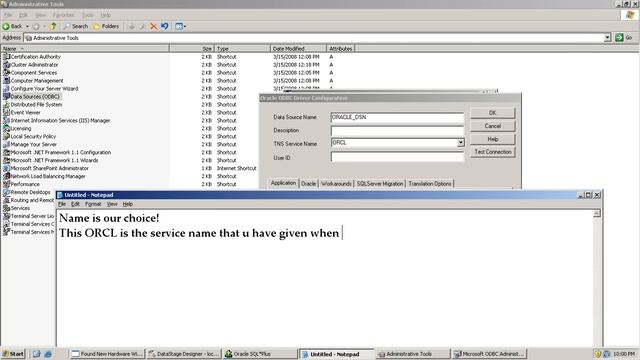Click Help button in Oracle ODBC dialog
Image resolution: width=640 pixels, height=360 pixels.
[493, 139]
